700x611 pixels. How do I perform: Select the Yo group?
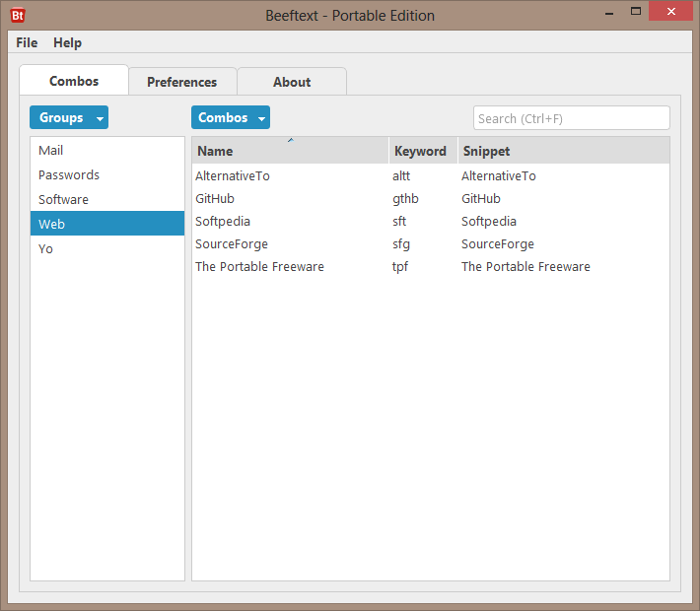pyautogui.click(x=46, y=248)
